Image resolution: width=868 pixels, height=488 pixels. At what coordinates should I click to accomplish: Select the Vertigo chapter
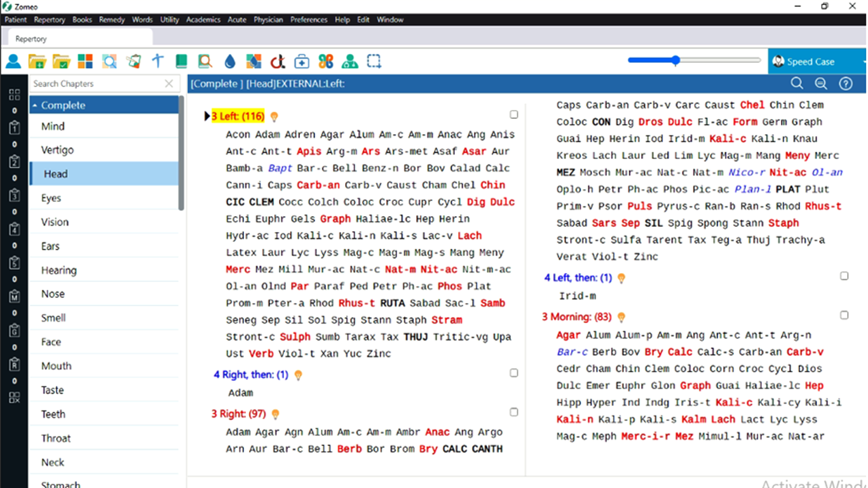[x=104, y=150]
